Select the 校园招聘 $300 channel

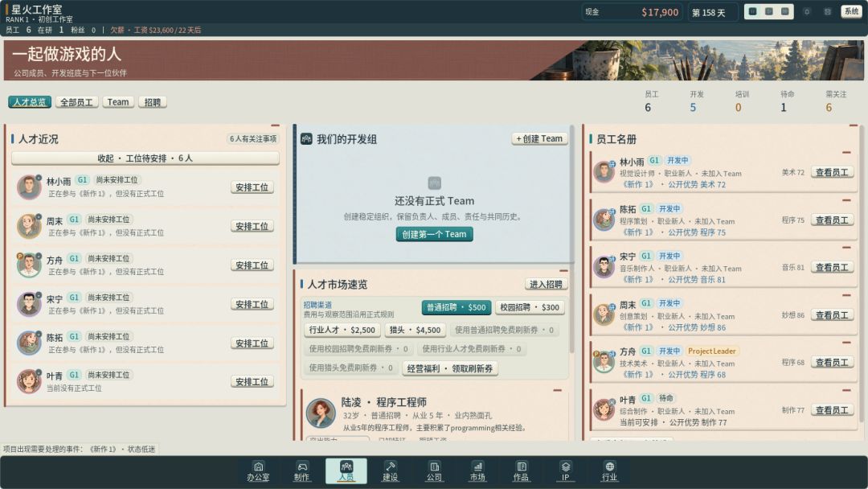tap(530, 307)
